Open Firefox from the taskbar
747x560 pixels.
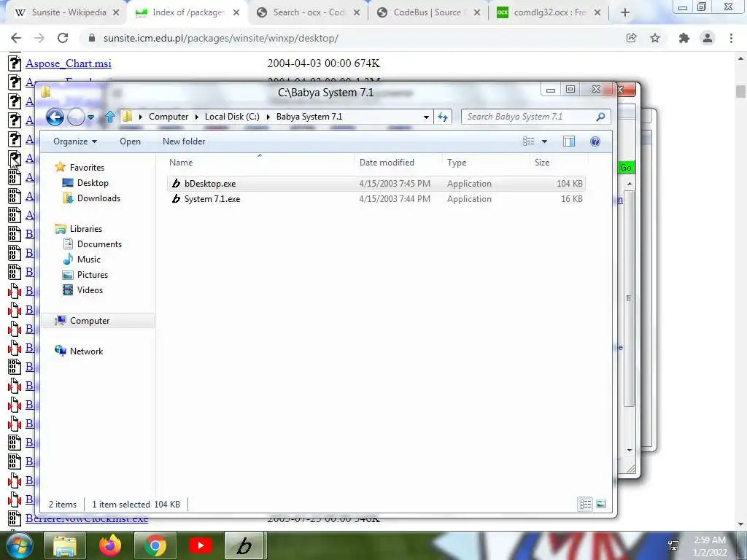(110, 545)
